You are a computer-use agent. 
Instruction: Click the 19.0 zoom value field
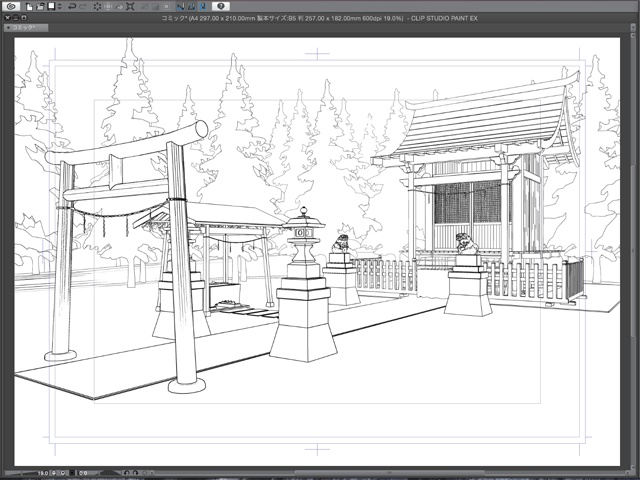pos(43,473)
